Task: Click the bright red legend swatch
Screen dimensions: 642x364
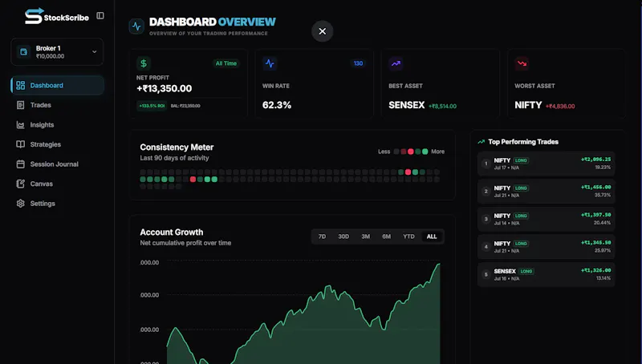Action: pyautogui.click(x=411, y=152)
